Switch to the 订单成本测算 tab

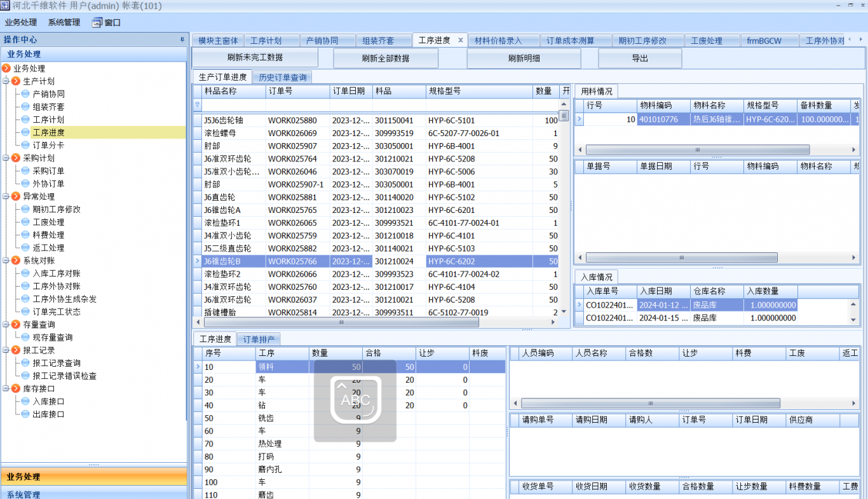(x=576, y=41)
